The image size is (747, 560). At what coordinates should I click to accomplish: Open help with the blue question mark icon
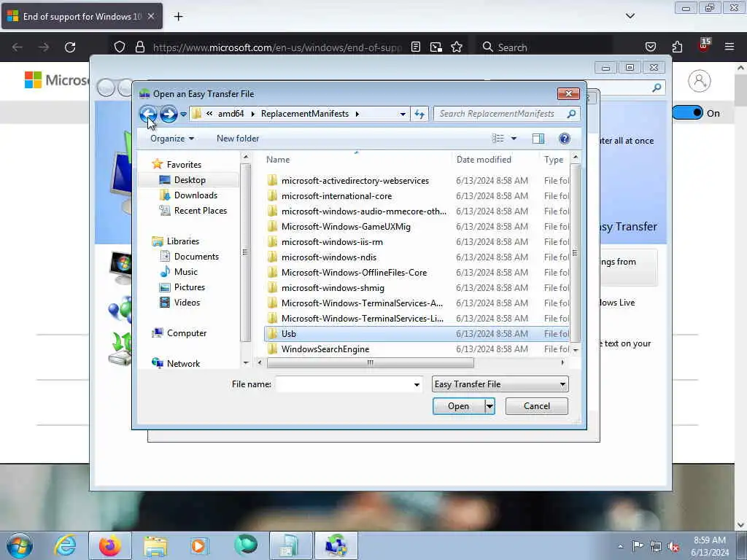(564, 139)
